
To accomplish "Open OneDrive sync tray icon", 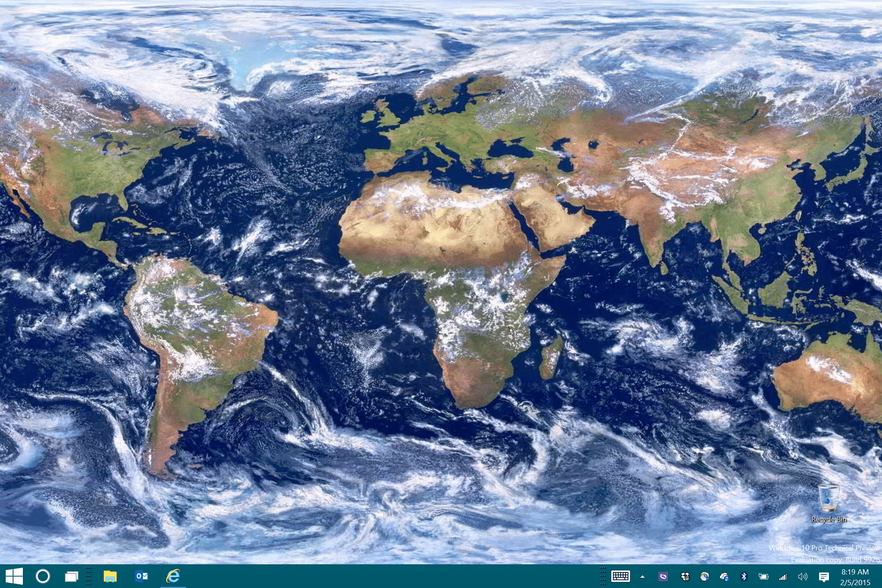I will [x=724, y=577].
